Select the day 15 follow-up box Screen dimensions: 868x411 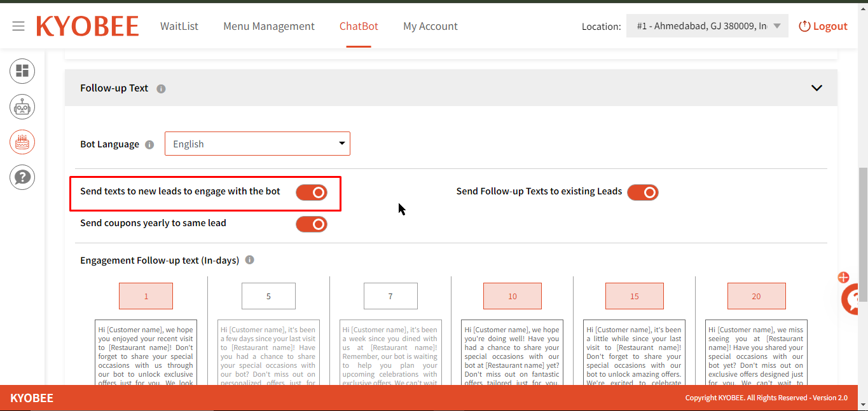[x=635, y=296]
